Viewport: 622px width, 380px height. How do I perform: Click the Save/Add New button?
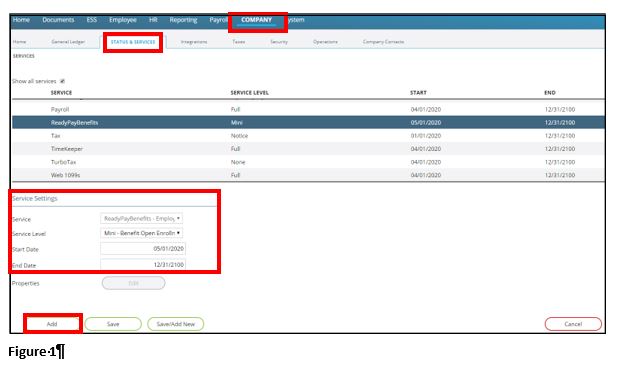click(x=175, y=324)
